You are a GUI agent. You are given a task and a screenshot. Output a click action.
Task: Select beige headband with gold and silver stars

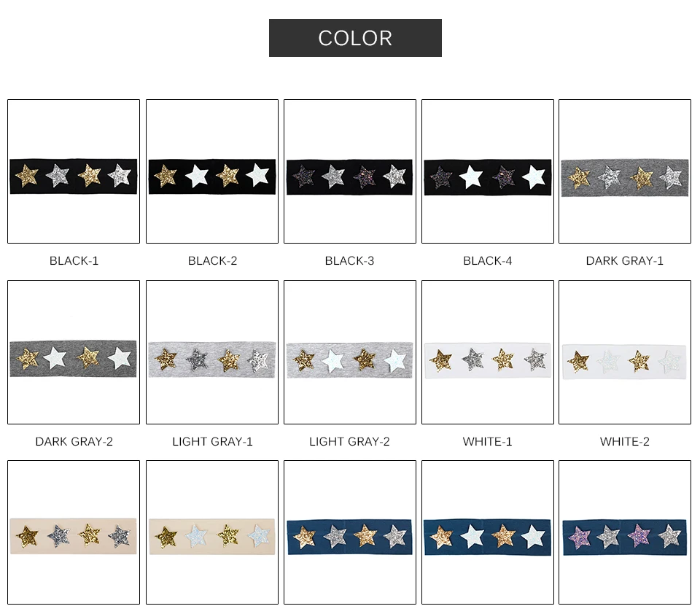click(74, 532)
